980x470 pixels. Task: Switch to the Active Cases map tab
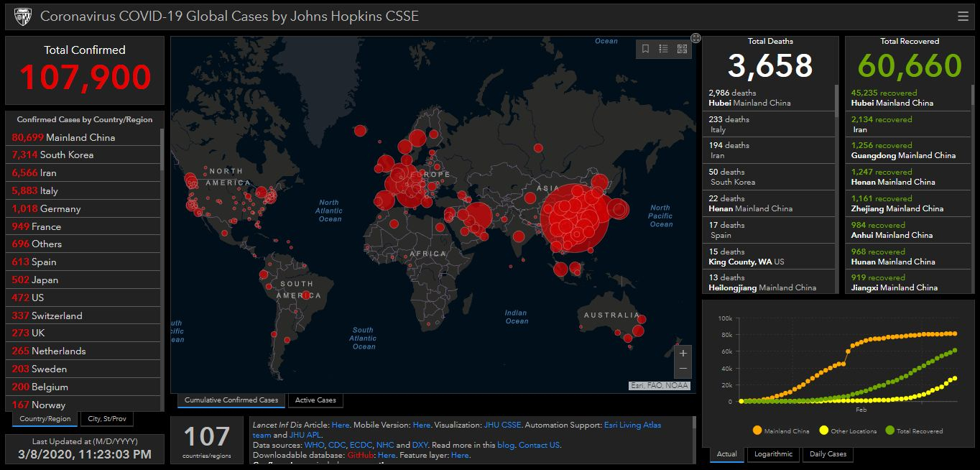point(315,400)
